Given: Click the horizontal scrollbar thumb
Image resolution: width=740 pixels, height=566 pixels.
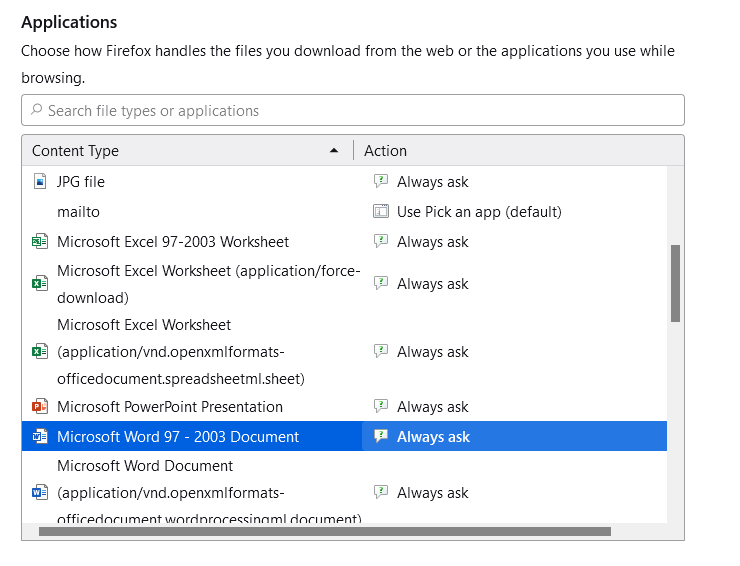Looking at the screenshot, I should (325, 532).
